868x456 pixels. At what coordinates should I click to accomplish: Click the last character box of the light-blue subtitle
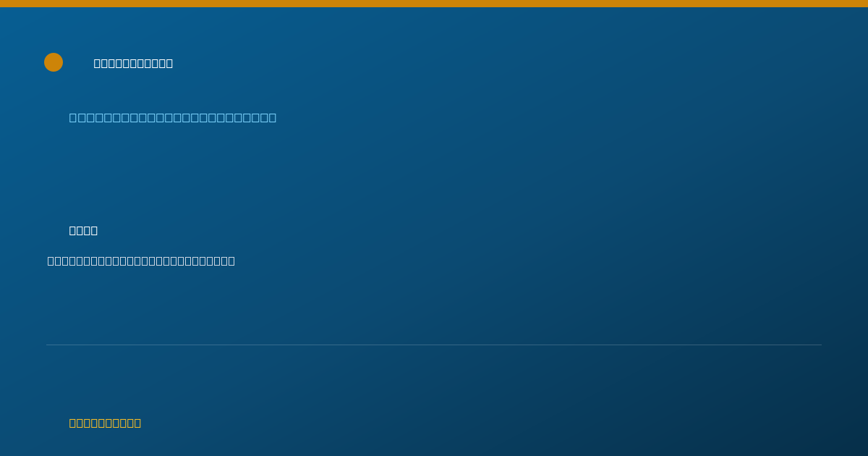pos(272,117)
